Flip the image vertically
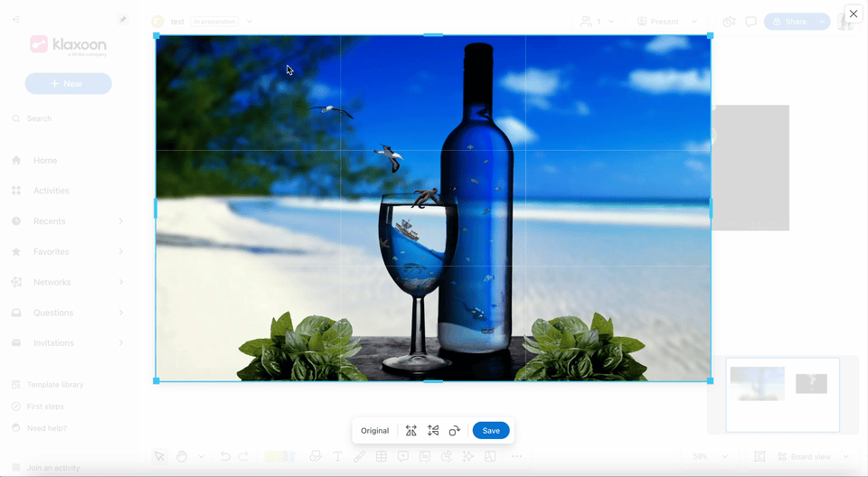This screenshot has height=477, width=868. 433,431
